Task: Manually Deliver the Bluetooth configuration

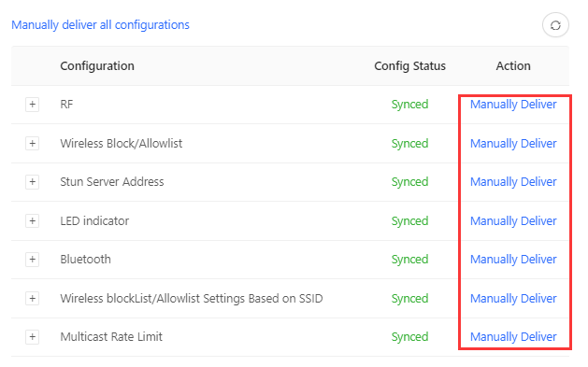Action: [513, 260]
